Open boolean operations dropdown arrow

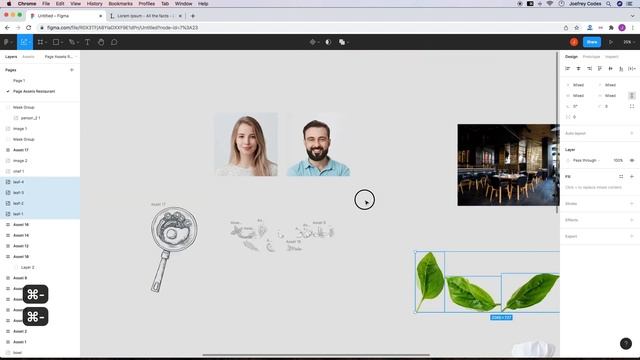pyautogui.click(x=348, y=42)
